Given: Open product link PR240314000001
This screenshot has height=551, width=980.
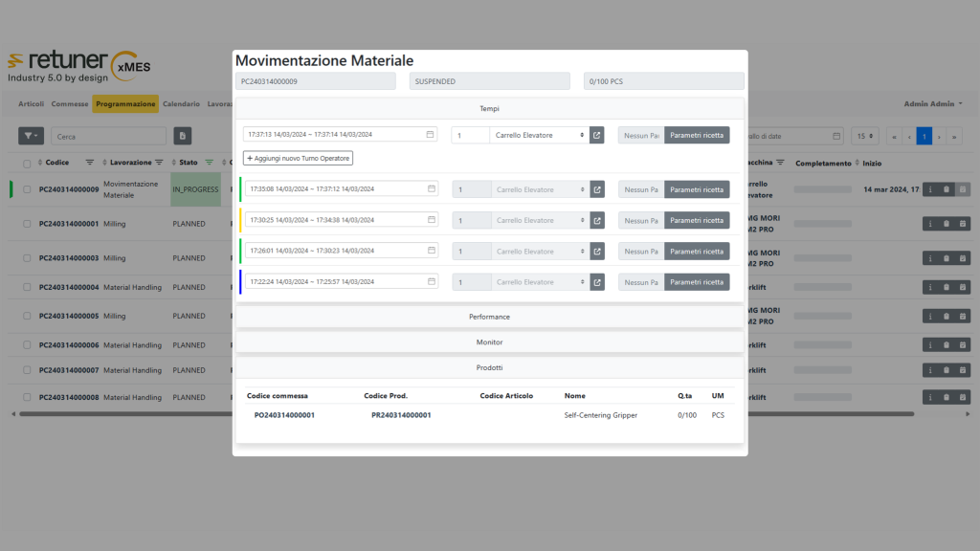Looking at the screenshot, I should click(x=401, y=415).
